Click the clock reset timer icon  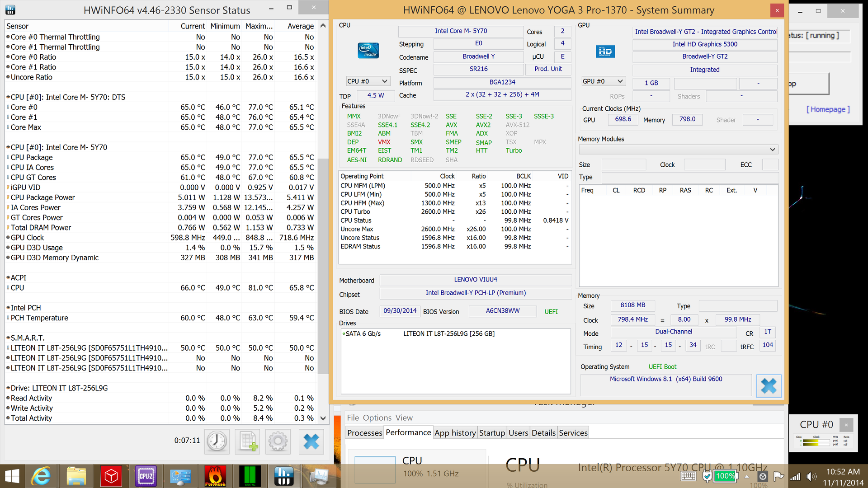pyautogui.click(x=217, y=441)
